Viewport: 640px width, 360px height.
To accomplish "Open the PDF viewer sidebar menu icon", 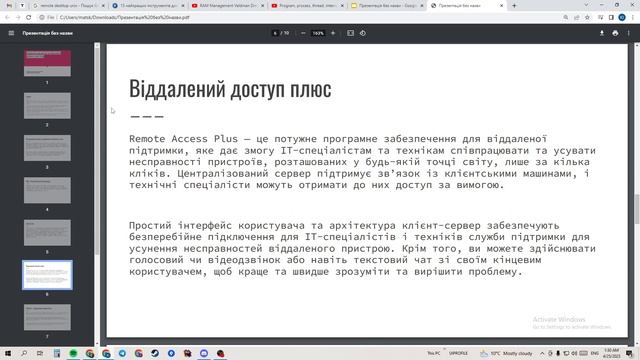I will 11,33.
